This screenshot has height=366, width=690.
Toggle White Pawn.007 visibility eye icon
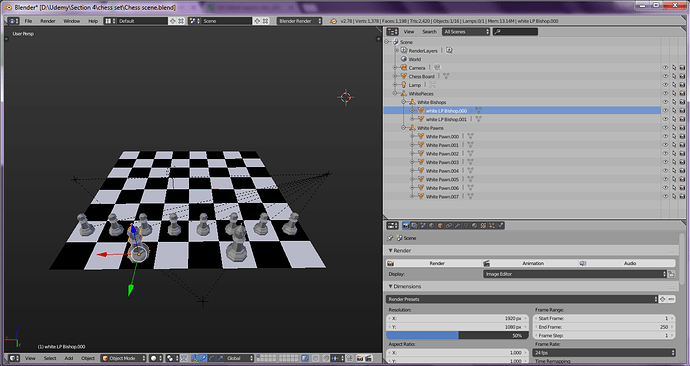tap(665, 196)
